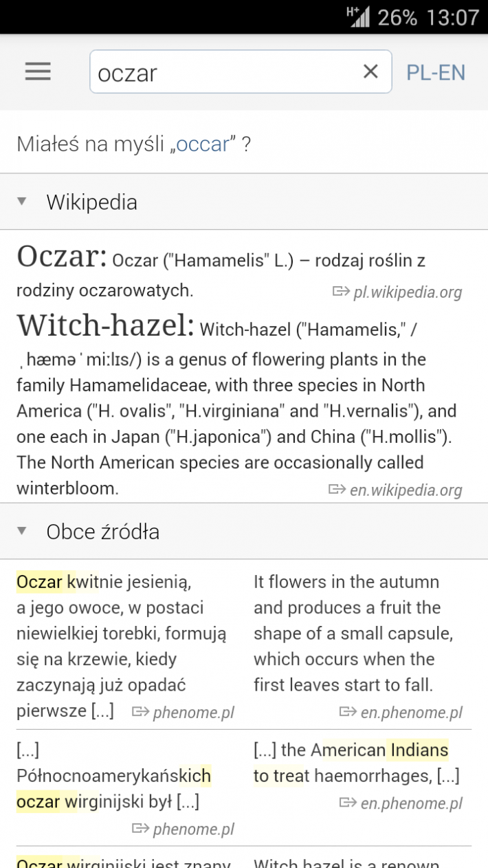Open the en.wikipedia.org source link
The height and width of the screenshot is (868, 488).
[x=406, y=490]
